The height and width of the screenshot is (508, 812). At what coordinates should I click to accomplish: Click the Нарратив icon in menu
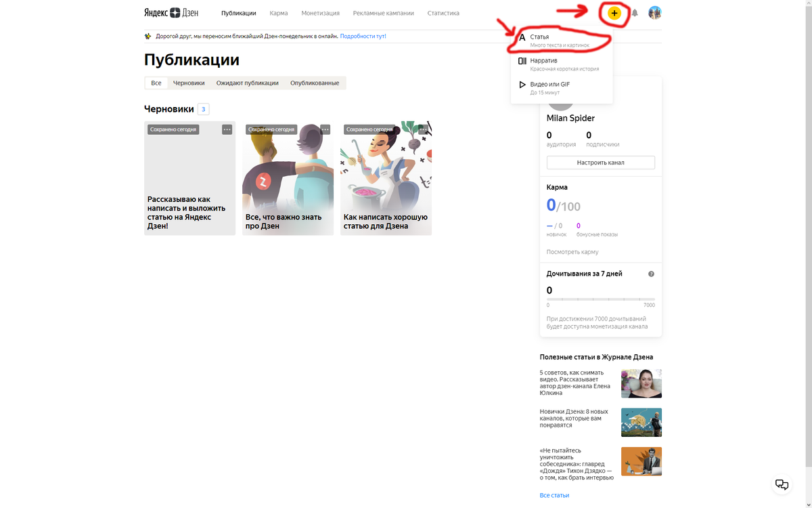click(522, 61)
